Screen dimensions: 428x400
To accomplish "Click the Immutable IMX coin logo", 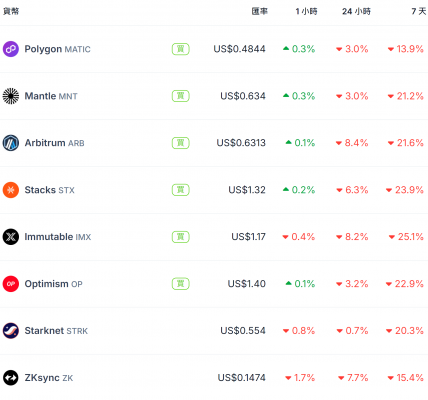I will [x=11, y=237].
